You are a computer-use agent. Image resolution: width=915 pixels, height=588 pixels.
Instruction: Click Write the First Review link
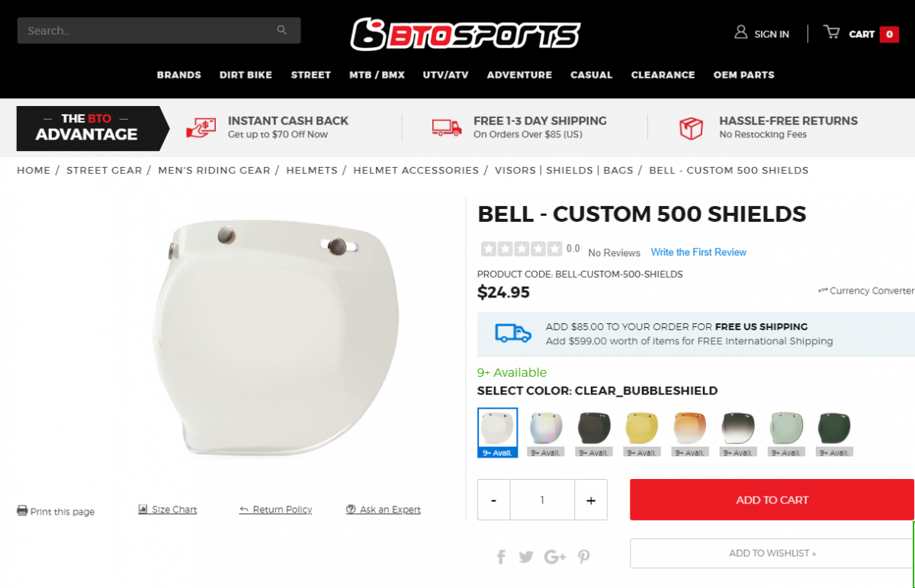tap(698, 252)
